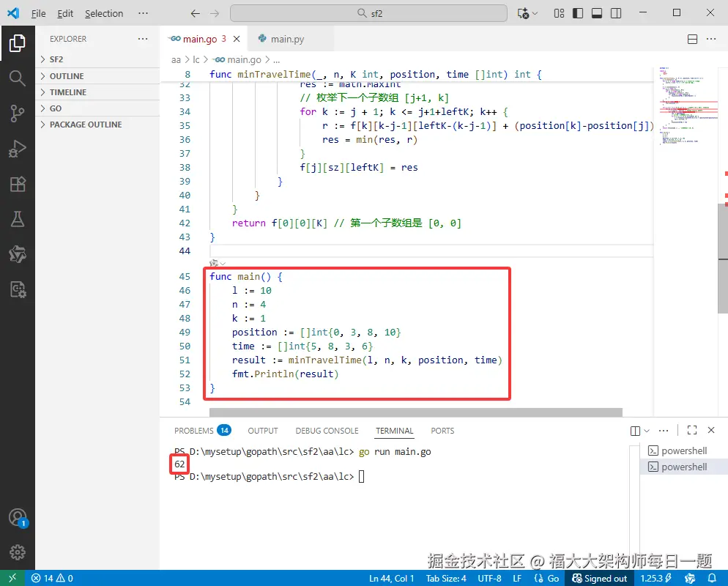This screenshot has width=728, height=586.
Task: Open the PROBLEMS panel tab
Action: pos(202,431)
